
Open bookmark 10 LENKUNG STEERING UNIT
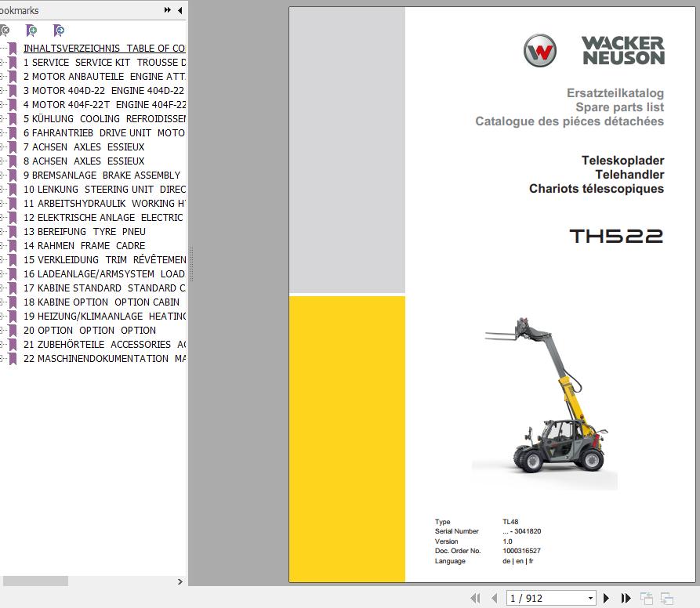point(104,189)
